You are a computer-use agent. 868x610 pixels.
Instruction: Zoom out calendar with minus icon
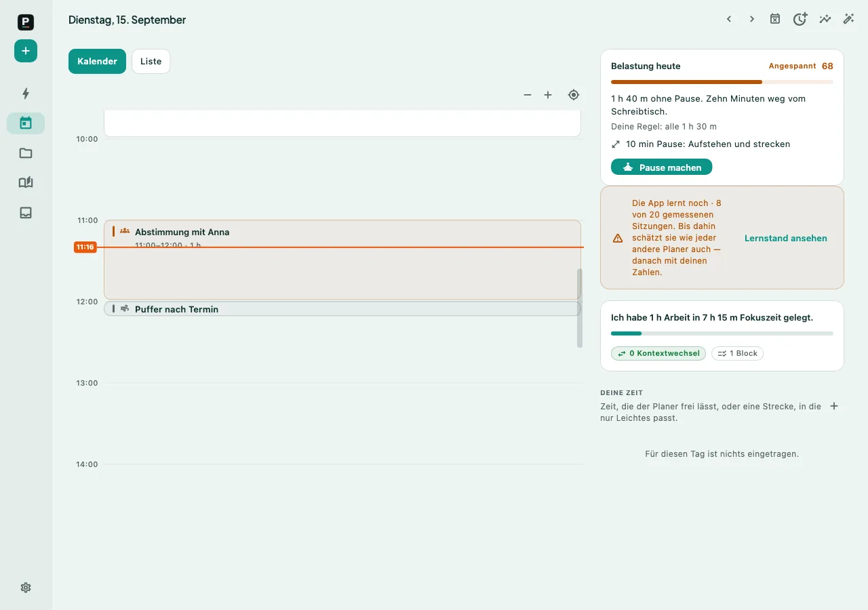[x=528, y=95]
